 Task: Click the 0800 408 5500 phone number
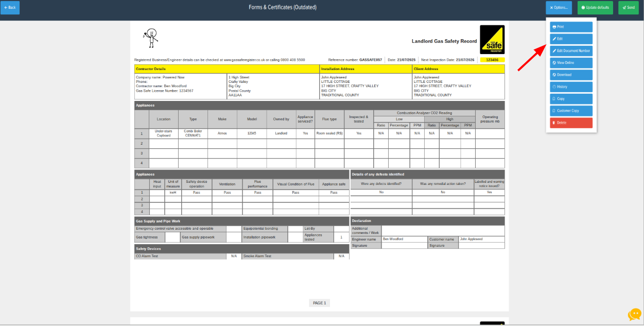coord(292,60)
